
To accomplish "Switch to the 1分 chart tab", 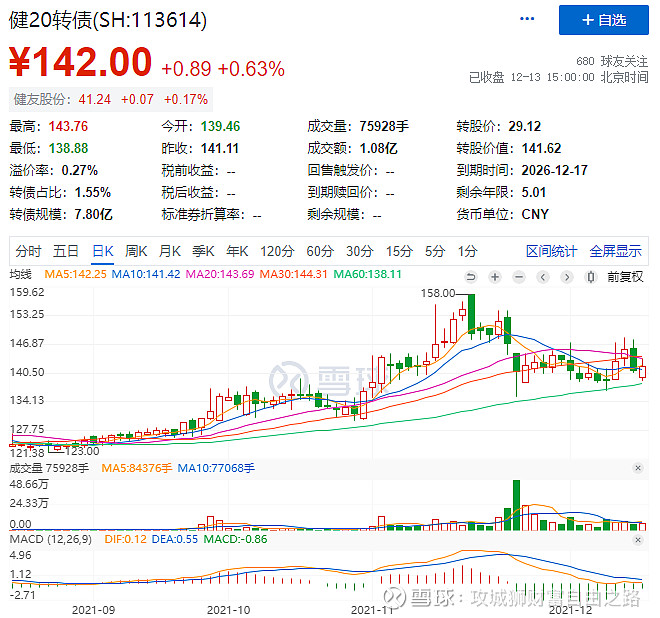I will tap(467, 251).
